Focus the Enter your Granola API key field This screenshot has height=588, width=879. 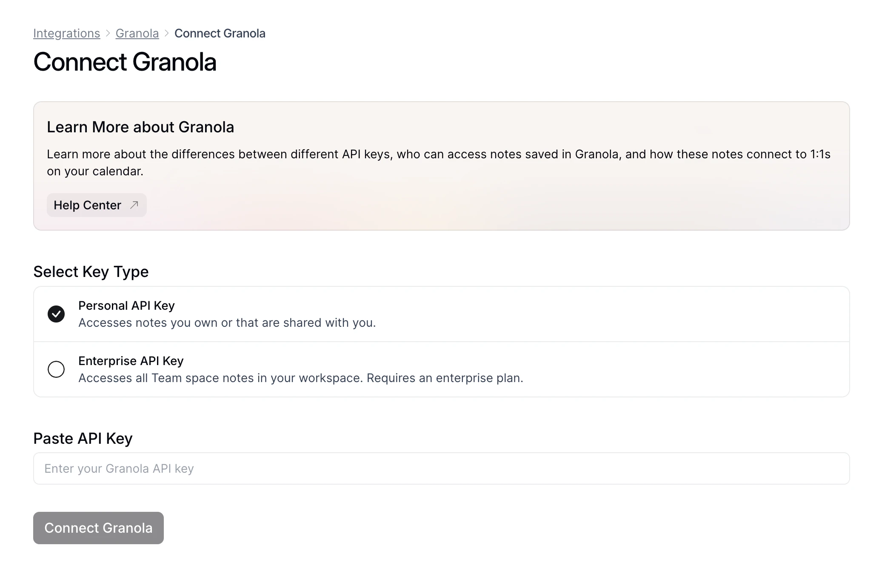coord(441,468)
